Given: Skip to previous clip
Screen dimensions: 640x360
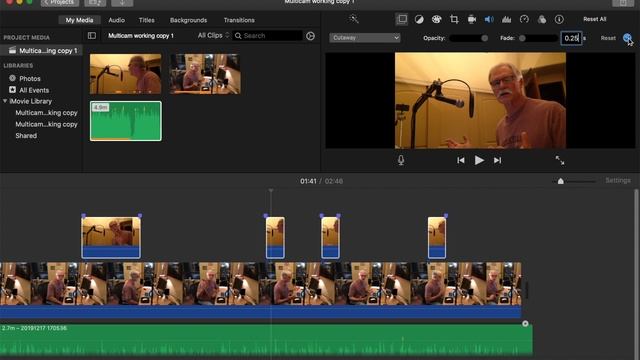Looking at the screenshot, I should [461, 160].
